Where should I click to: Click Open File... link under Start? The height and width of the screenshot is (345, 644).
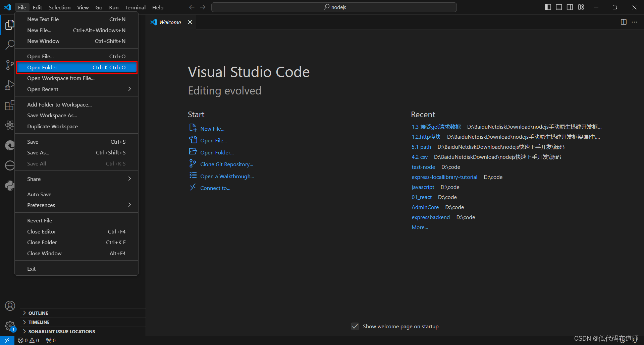click(213, 140)
